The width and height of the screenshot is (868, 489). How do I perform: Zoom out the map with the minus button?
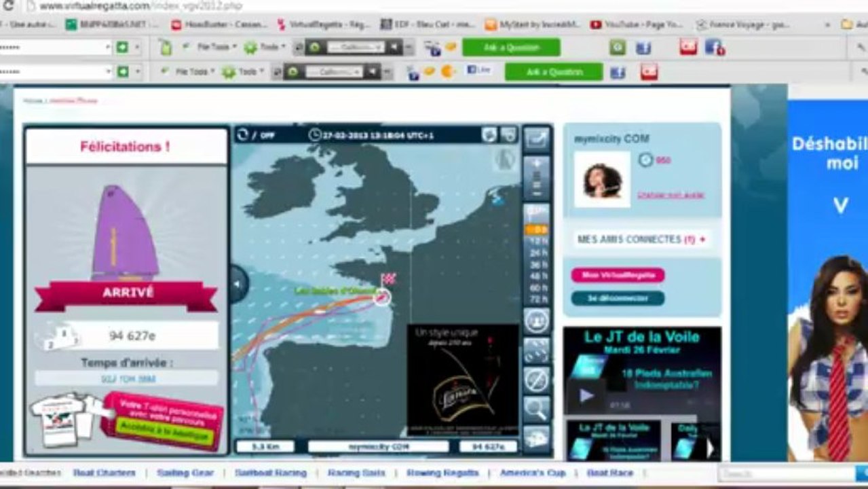(x=537, y=193)
